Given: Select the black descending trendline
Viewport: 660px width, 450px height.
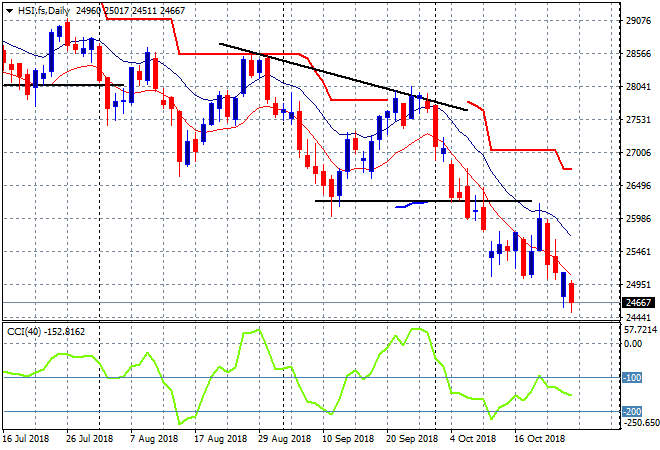Looking at the screenshot, I should (343, 77).
